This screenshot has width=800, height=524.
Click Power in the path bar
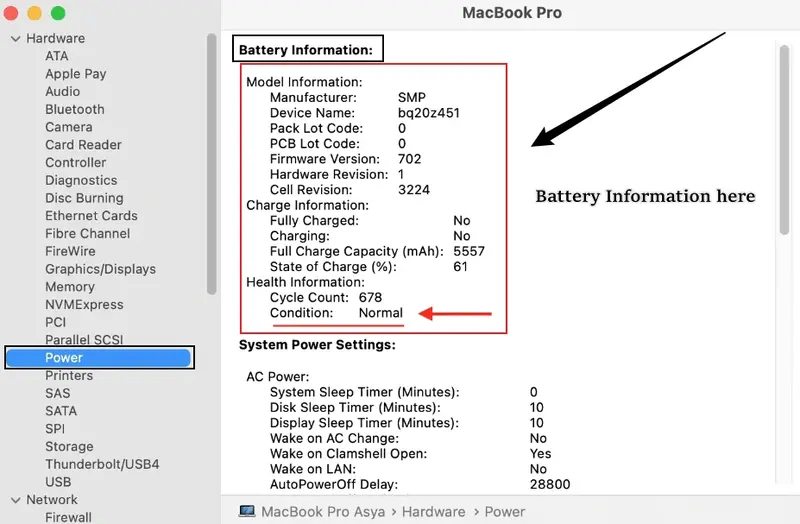coord(505,512)
